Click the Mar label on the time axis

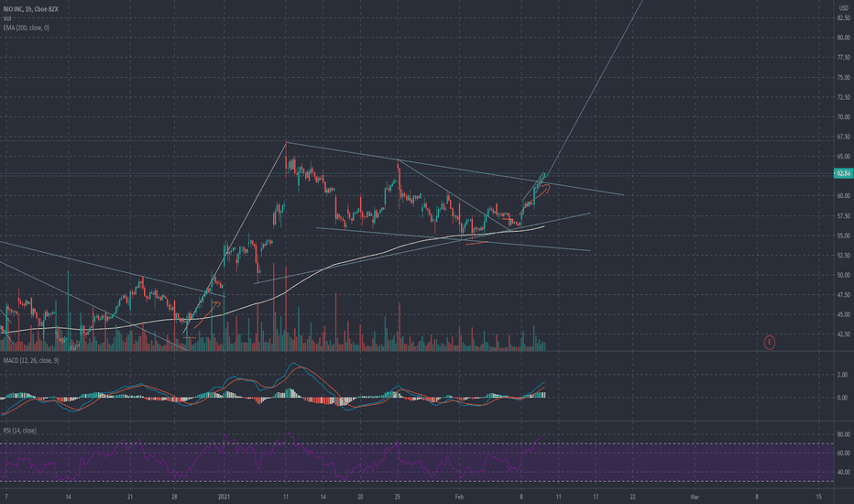[695, 497]
